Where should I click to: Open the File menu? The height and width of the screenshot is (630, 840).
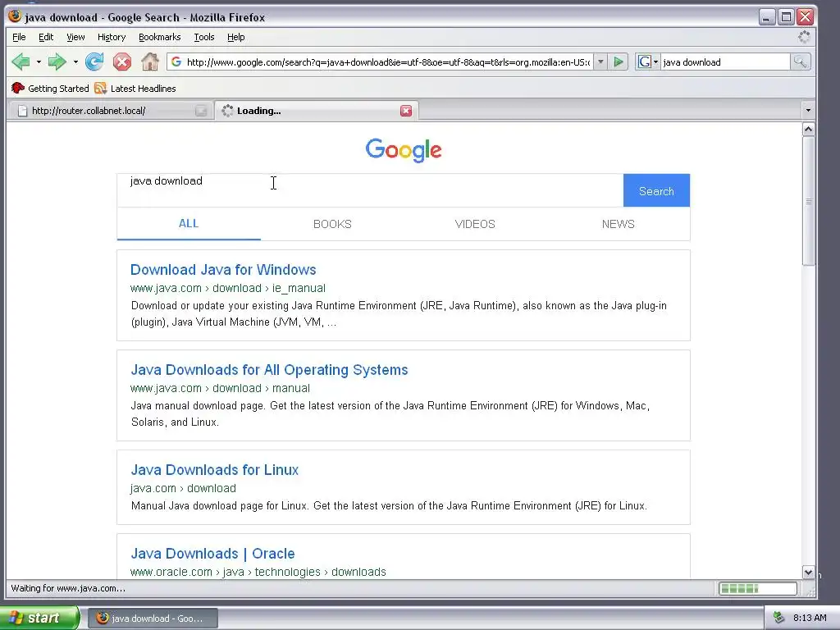pos(20,37)
